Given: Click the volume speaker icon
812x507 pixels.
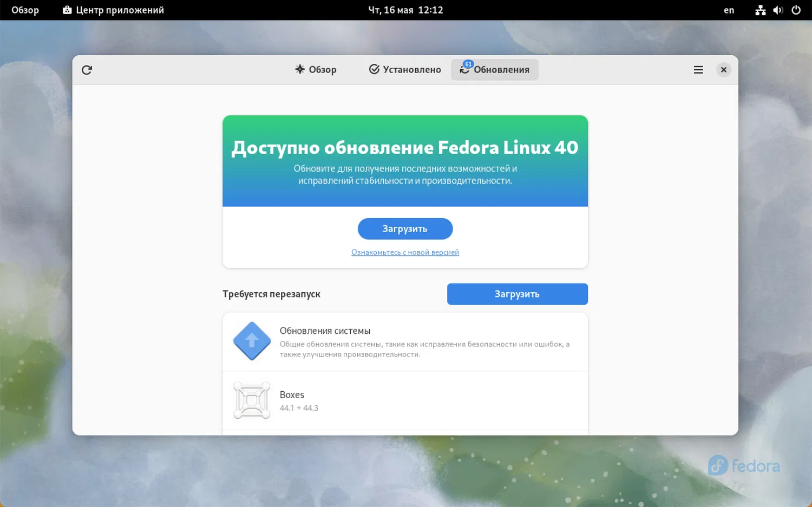Looking at the screenshot, I should pyautogui.click(x=778, y=10).
